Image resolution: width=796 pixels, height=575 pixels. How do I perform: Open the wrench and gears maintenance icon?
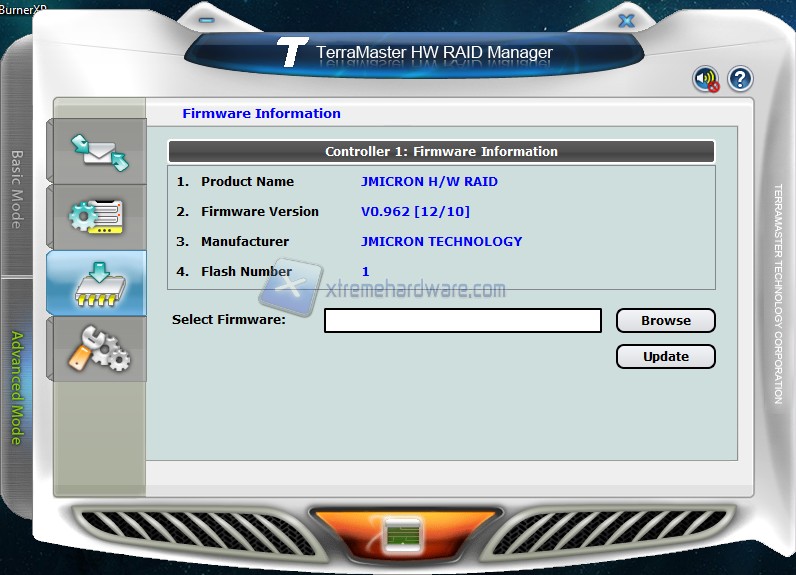coord(97,349)
